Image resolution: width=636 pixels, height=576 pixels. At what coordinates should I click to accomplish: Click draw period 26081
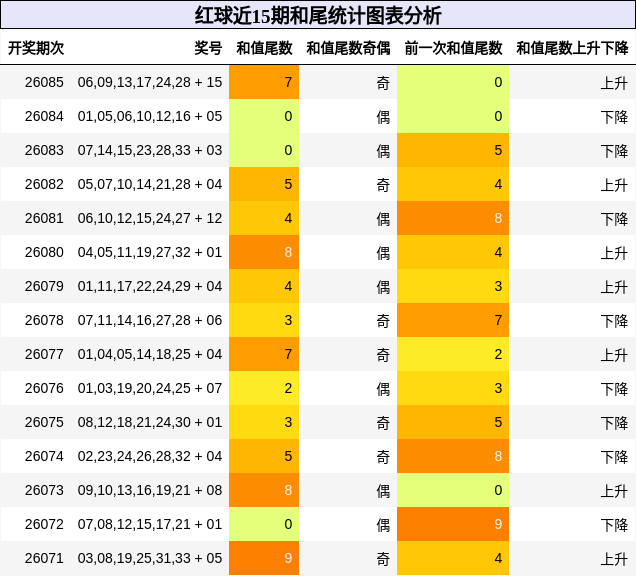tap(44, 218)
